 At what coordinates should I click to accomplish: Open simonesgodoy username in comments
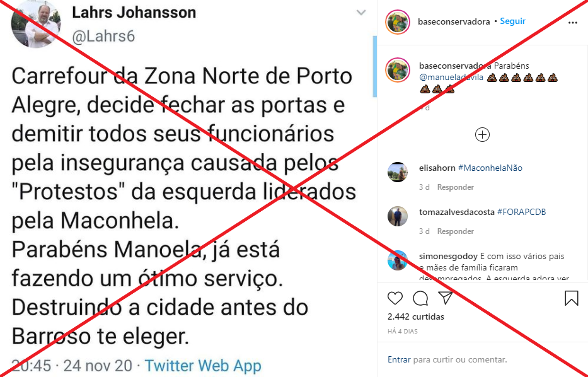tap(449, 256)
